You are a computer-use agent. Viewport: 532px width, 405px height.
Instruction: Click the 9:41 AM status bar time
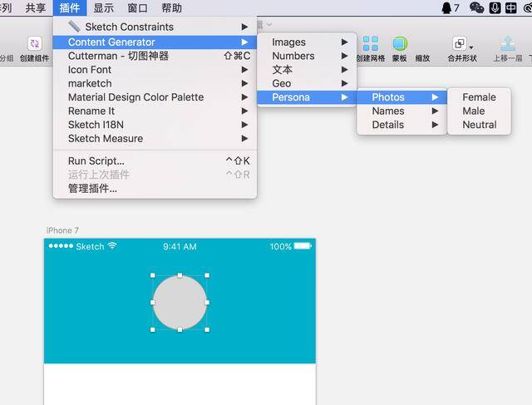pyautogui.click(x=180, y=246)
